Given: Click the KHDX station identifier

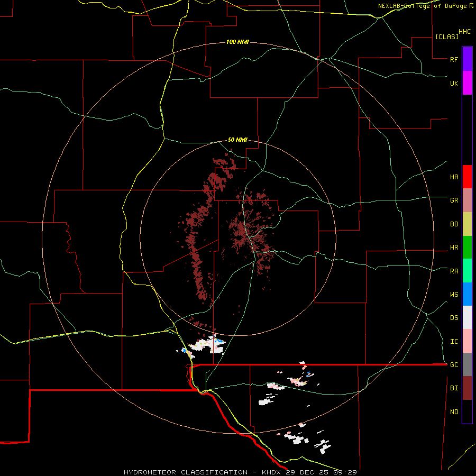Looking at the screenshot, I should 271,472.
